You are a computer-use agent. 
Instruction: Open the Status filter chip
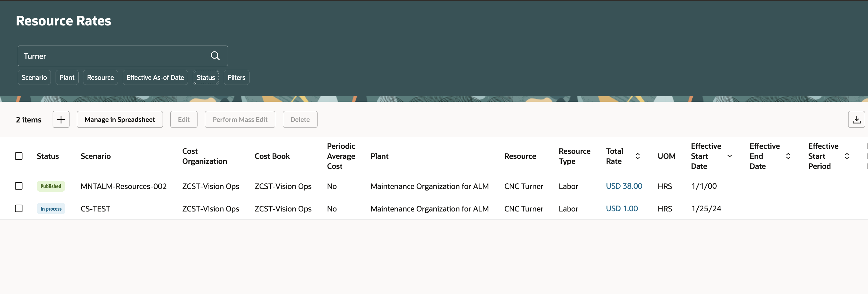click(206, 77)
